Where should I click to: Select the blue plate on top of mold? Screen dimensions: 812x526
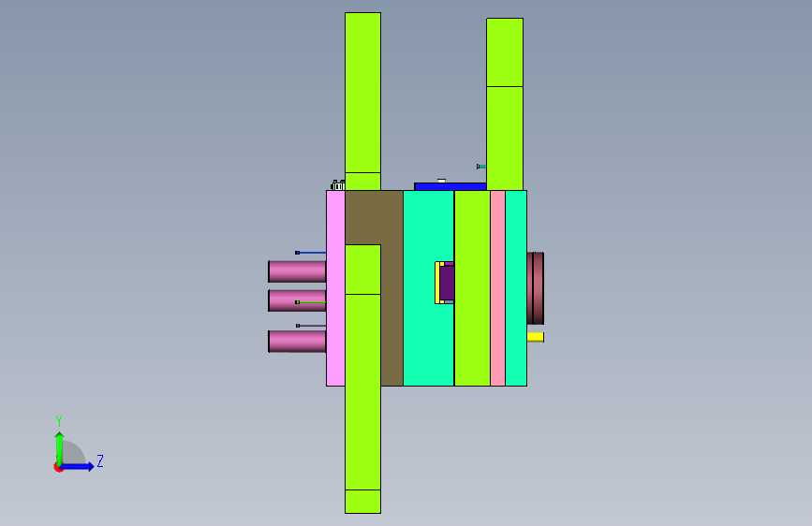pos(450,186)
